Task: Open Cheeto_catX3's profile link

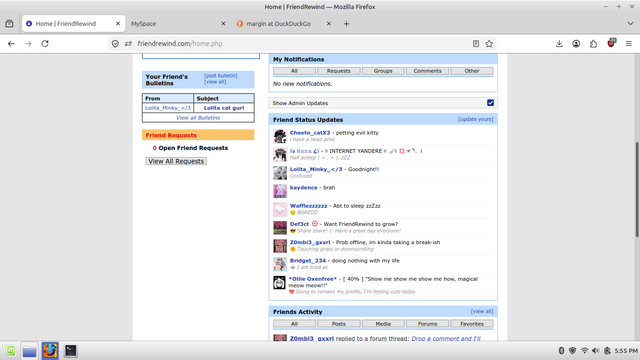Action: click(x=310, y=133)
